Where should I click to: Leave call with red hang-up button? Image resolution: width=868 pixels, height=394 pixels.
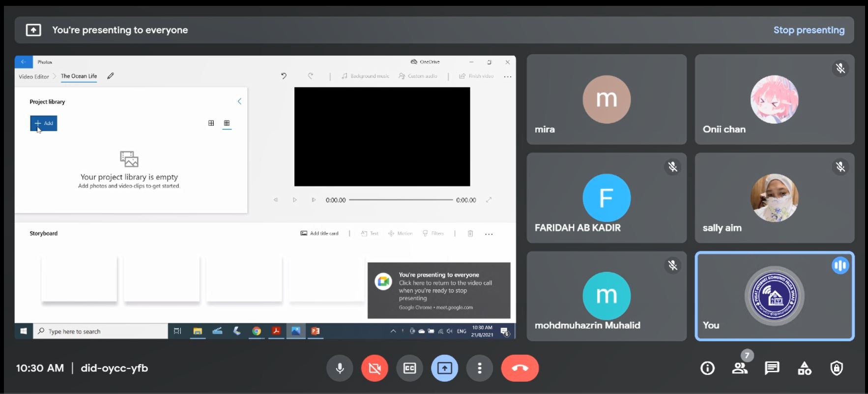[x=520, y=368]
